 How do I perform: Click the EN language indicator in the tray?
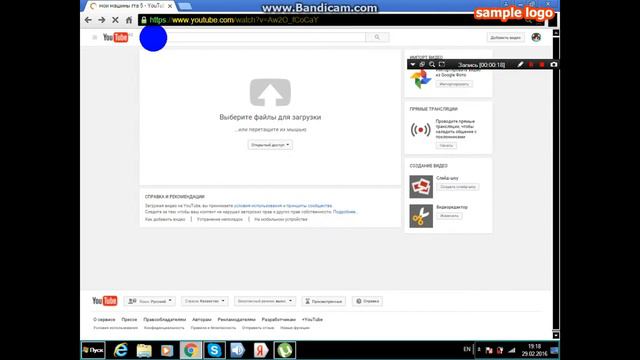[x=467, y=349]
